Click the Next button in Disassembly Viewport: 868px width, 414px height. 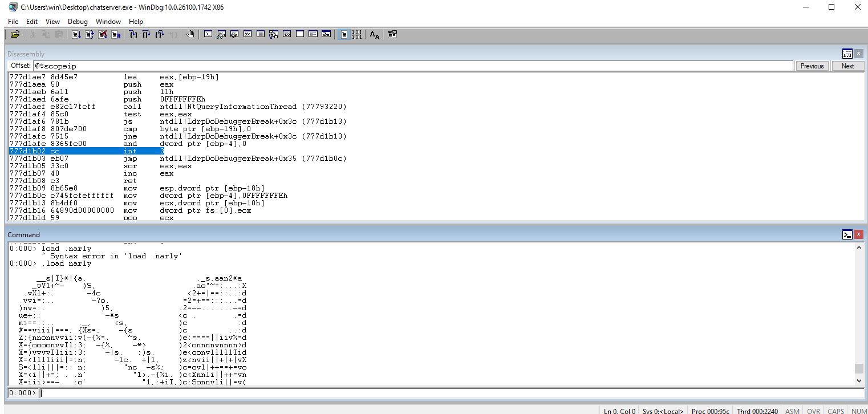point(847,66)
